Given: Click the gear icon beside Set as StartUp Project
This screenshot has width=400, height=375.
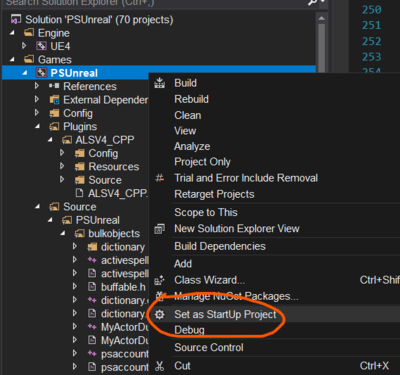Looking at the screenshot, I should tap(160, 314).
